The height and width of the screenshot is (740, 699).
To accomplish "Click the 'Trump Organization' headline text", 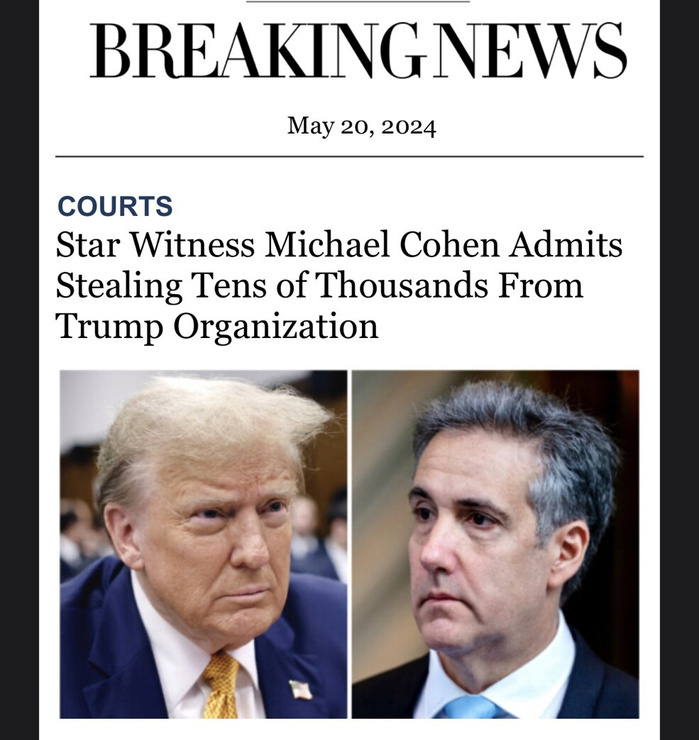I will click(217, 326).
